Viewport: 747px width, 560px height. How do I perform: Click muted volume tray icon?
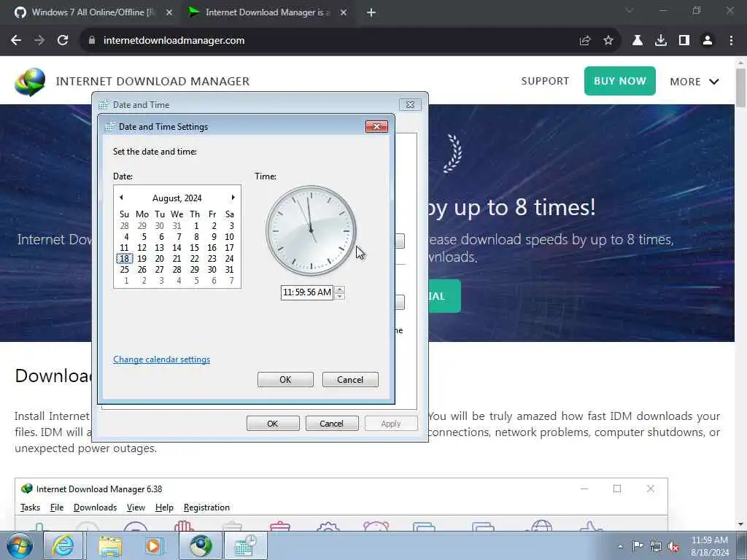point(673,547)
